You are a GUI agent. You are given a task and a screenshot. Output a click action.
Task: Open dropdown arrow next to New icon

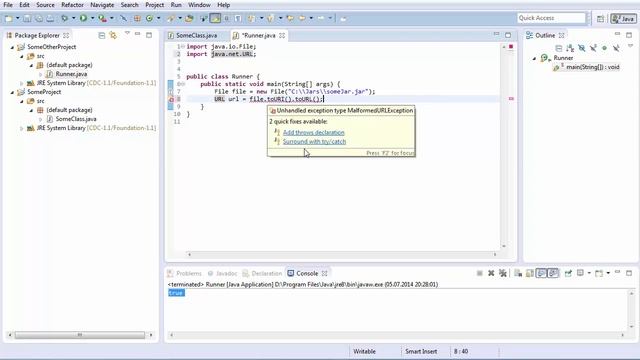pyautogui.click(x=18, y=18)
